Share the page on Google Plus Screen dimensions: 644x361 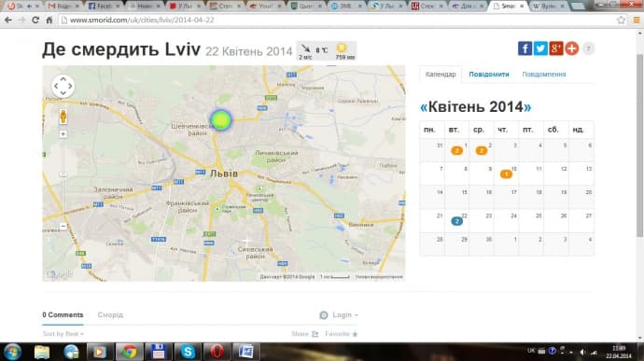[555, 49]
